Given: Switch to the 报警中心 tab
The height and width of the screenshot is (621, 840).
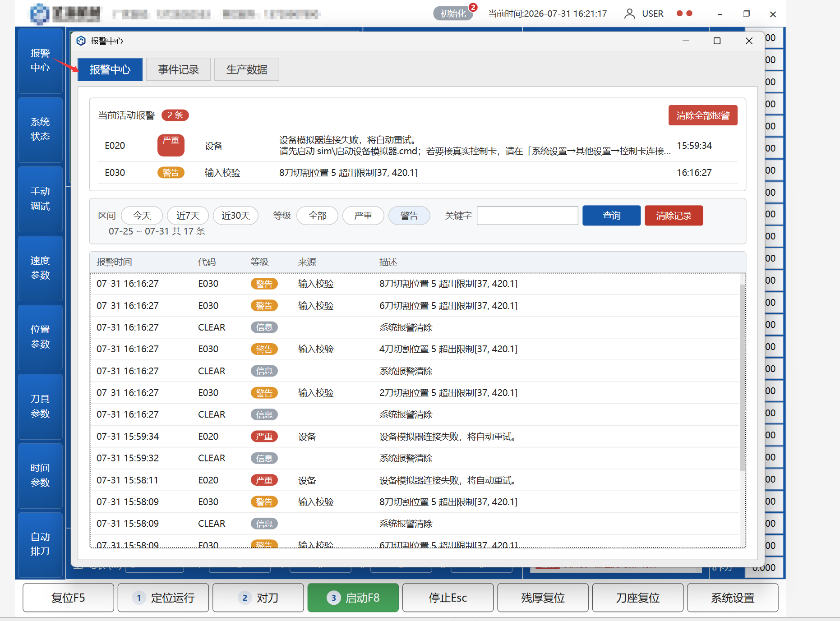Looking at the screenshot, I should pyautogui.click(x=110, y=69).
